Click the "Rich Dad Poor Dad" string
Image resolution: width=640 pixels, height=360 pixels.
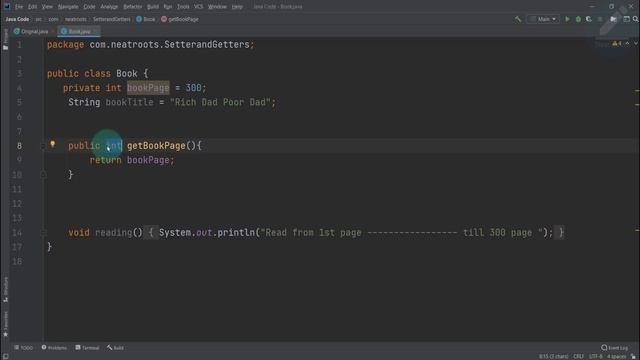220,102
